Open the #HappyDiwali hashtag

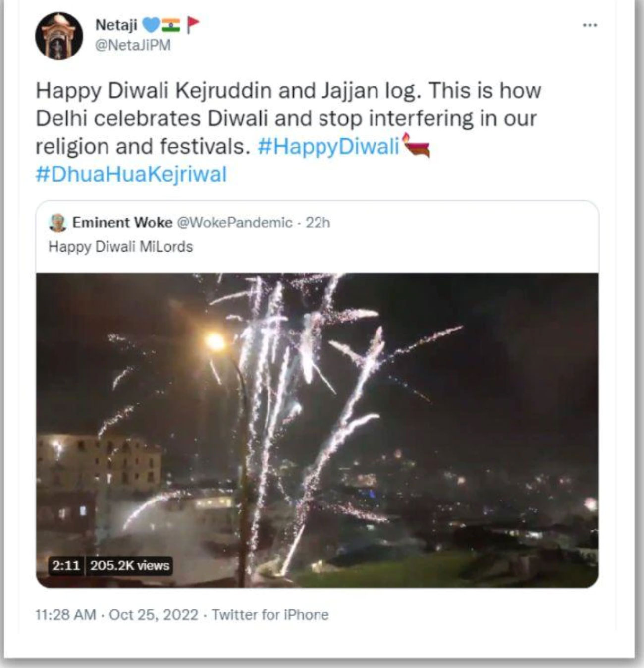tap(328, 147)
